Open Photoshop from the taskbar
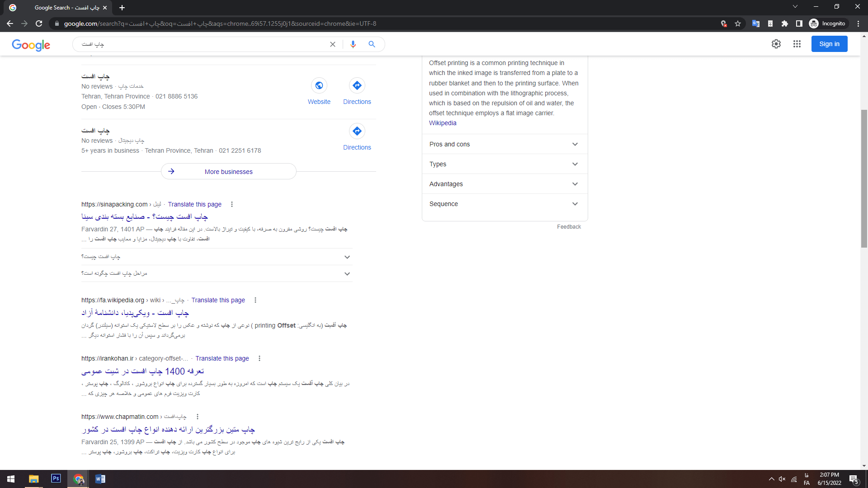This screenshot has width=868, height=488. tap(56, 479)
